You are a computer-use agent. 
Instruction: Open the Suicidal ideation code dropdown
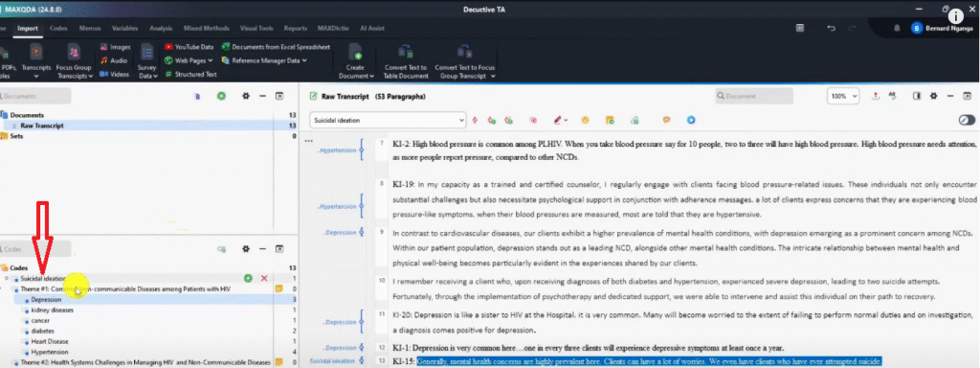click(x=388, y=120)
